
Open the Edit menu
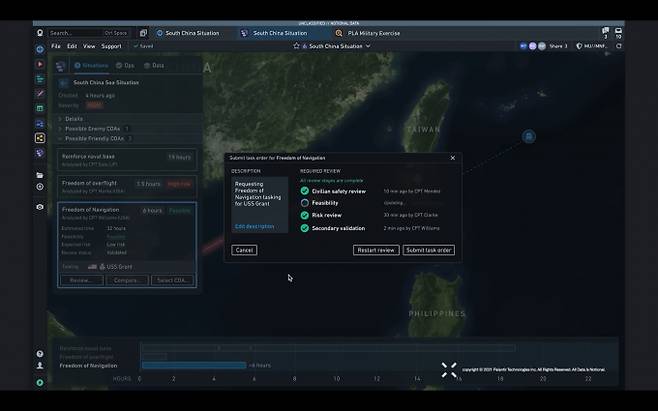[x=72, y=46]
